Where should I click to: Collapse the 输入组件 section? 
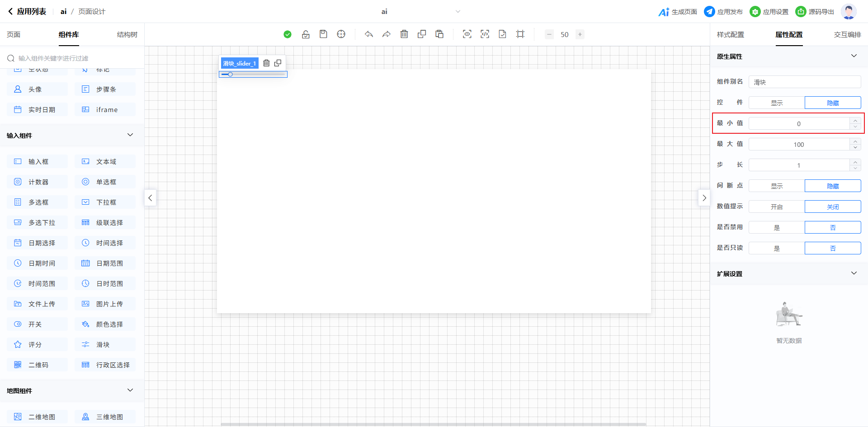pos(130,135)
